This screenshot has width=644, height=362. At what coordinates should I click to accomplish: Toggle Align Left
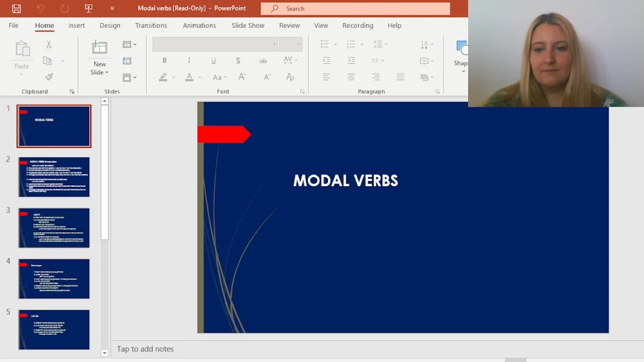coord(327,77)
